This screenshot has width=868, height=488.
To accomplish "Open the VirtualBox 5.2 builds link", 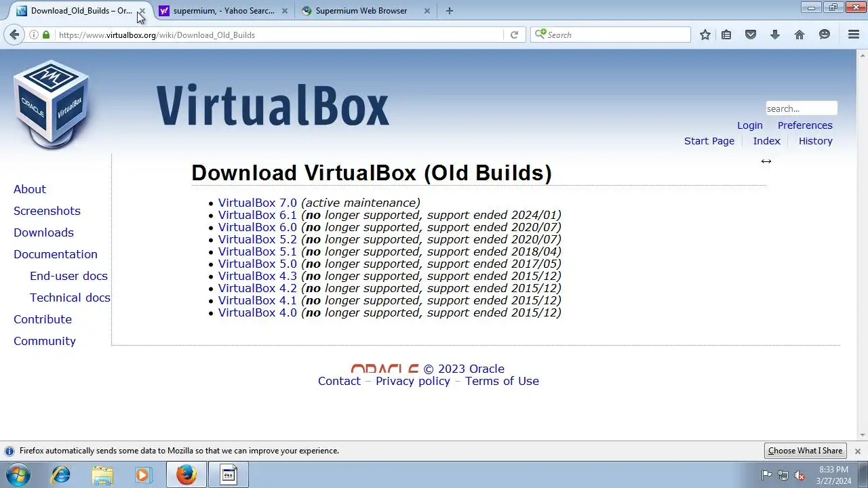I will coord(258,239).
